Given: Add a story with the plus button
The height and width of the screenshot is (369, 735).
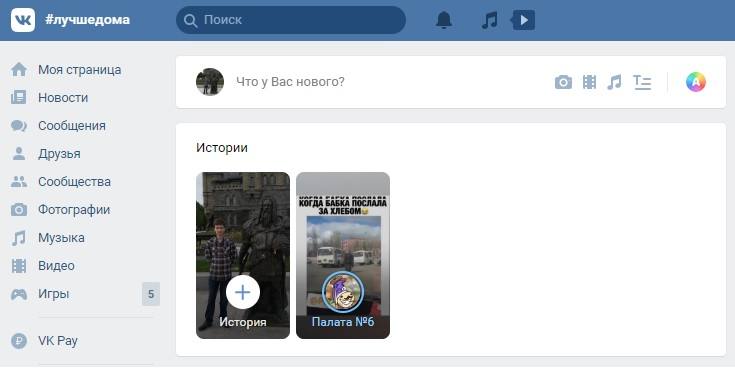Looking at the screenshot, I should click(242, 292).
